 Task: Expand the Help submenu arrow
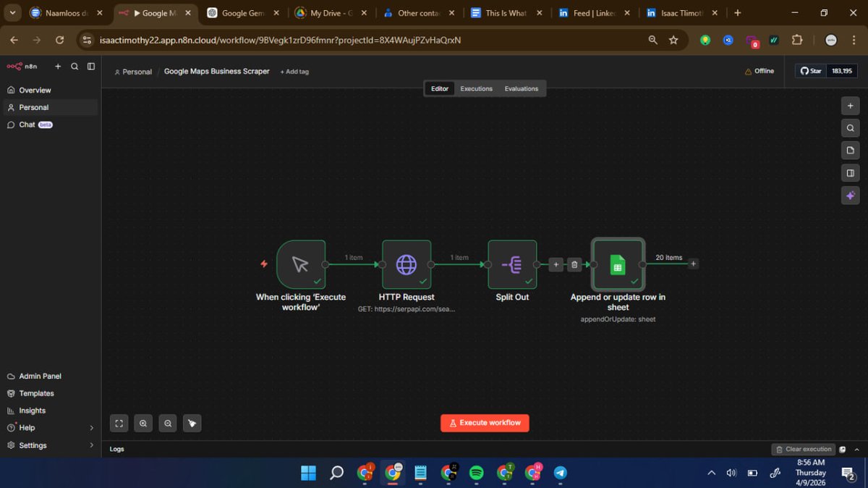(91, 428)
